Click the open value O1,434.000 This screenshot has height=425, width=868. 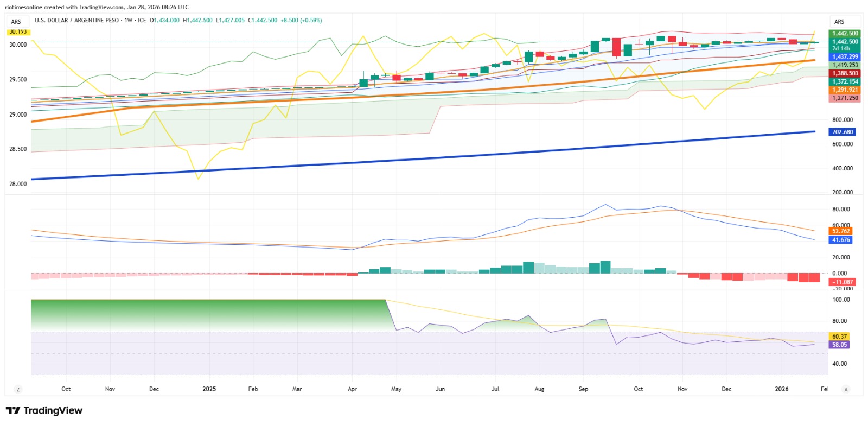click(164, 20)
